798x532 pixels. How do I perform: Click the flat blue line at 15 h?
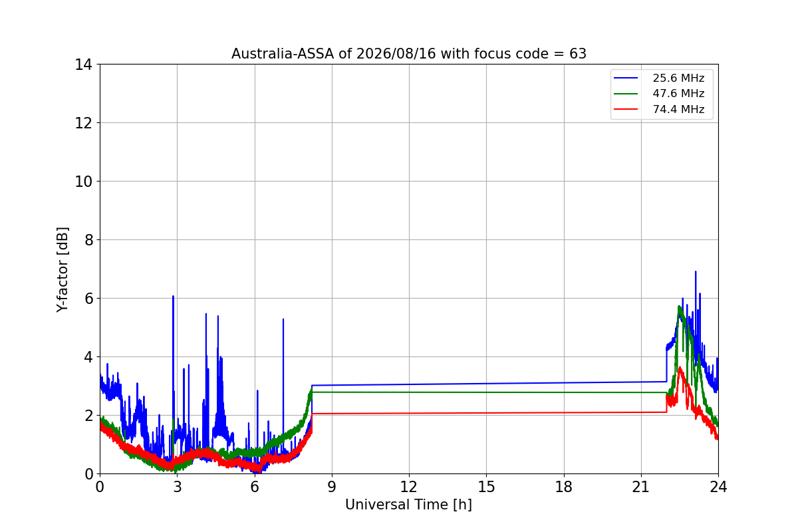tap(486, 383)
